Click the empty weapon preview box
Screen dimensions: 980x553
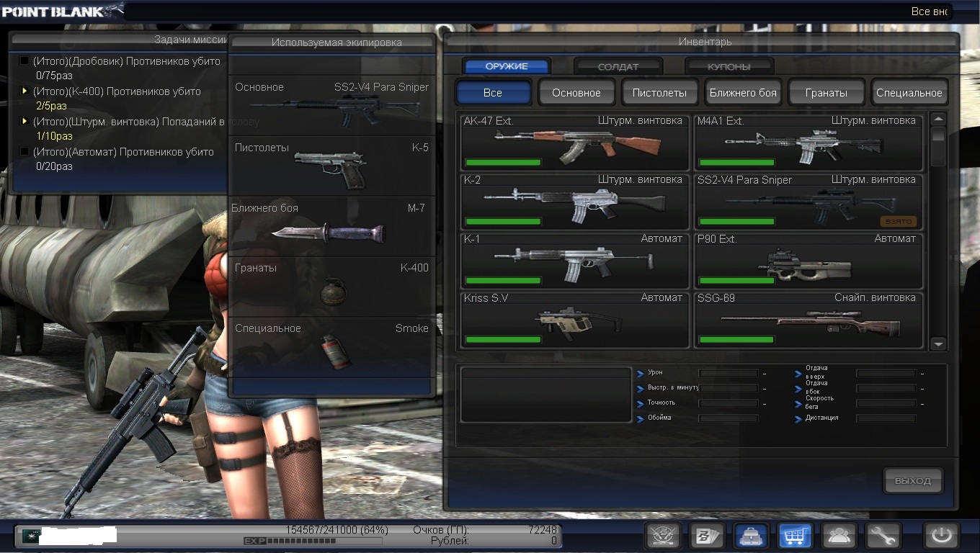tap(545, 395)
